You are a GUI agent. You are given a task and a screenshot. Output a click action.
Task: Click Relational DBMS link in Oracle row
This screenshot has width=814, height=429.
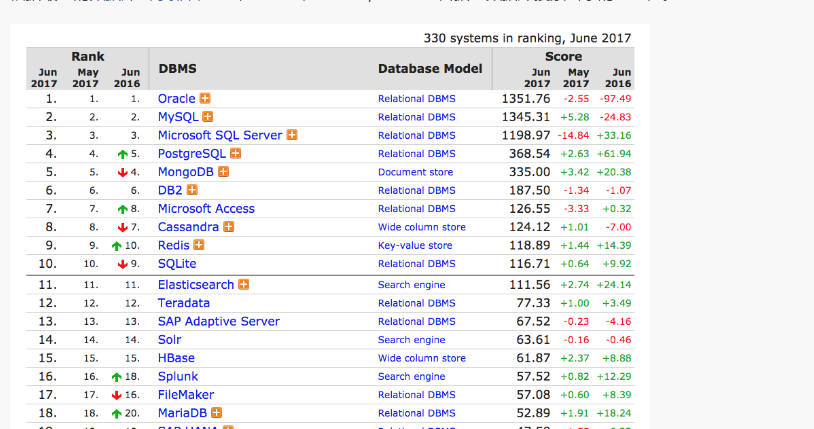[416, 99]
